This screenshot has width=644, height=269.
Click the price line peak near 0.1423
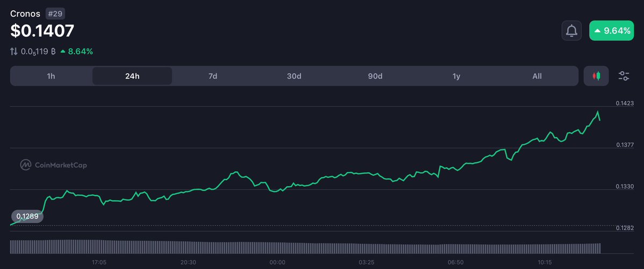point(598,112)
